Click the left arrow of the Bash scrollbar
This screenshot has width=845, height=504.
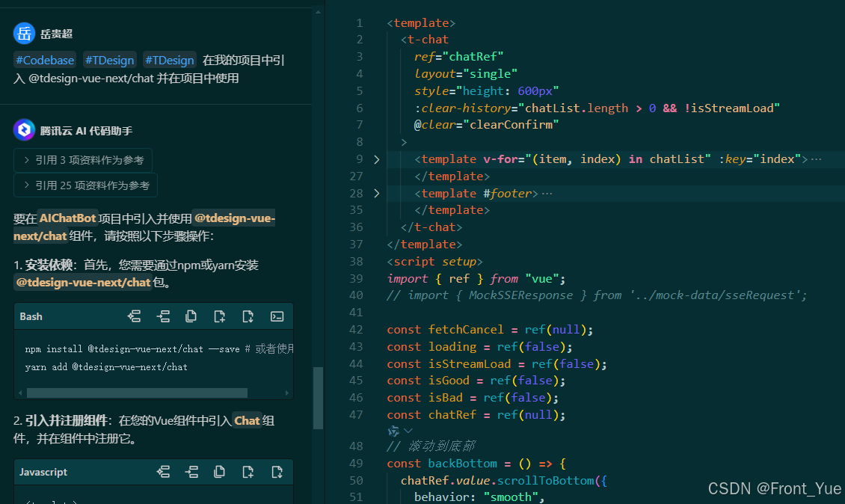click(x=20, y=393)
